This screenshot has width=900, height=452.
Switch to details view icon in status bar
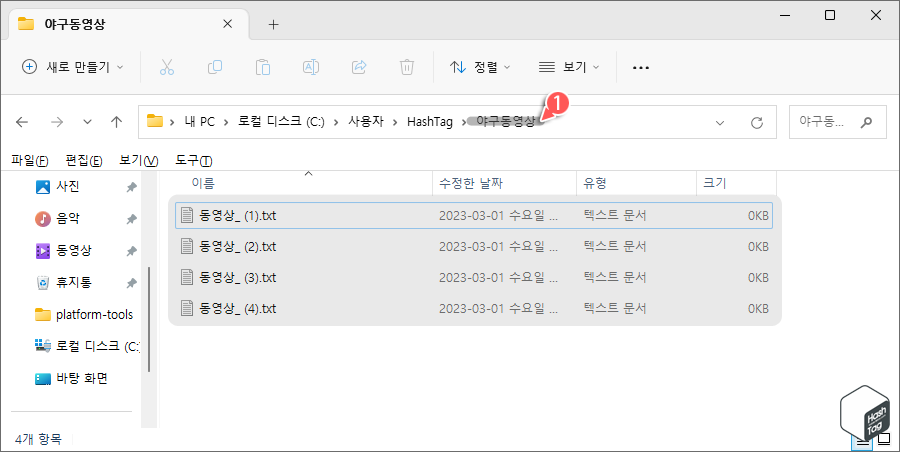[x=863, y=441]
